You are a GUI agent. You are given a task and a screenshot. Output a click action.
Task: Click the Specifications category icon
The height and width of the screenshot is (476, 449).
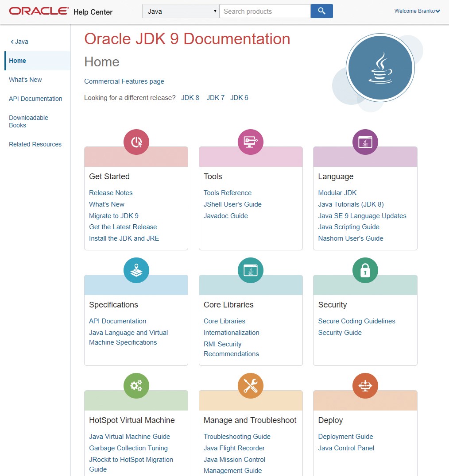(136, 270)
